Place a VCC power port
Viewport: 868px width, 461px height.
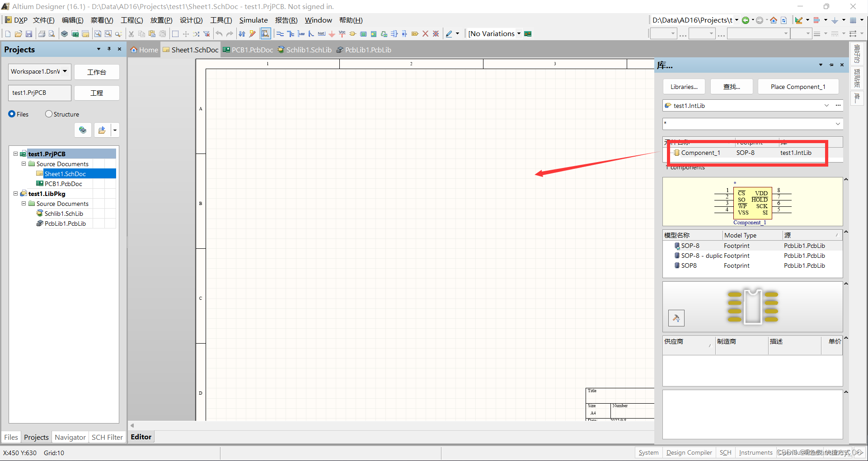pos(342,34)
